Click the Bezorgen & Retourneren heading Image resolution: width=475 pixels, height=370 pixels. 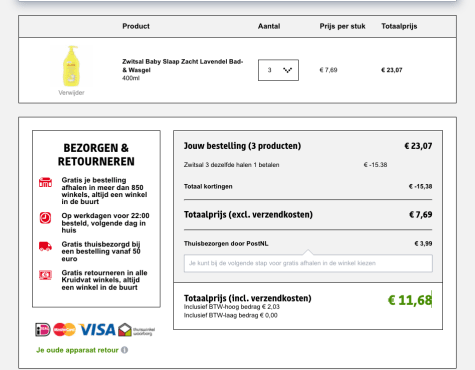96,155
